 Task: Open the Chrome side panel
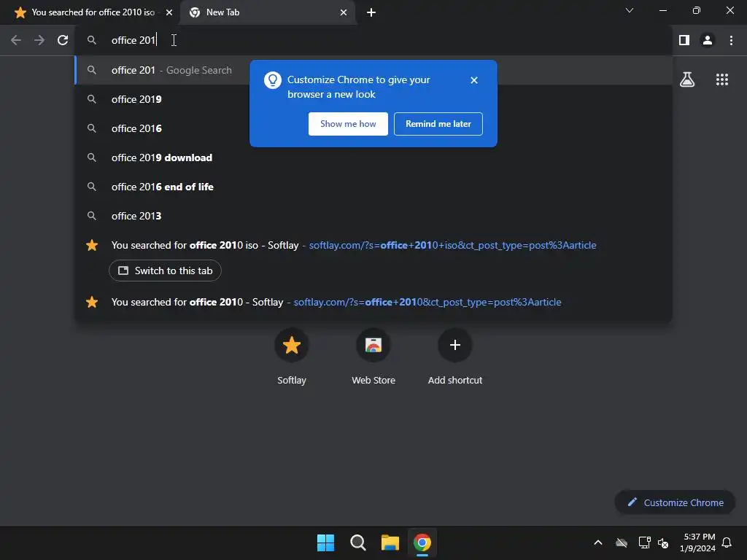tap(684, 41)
